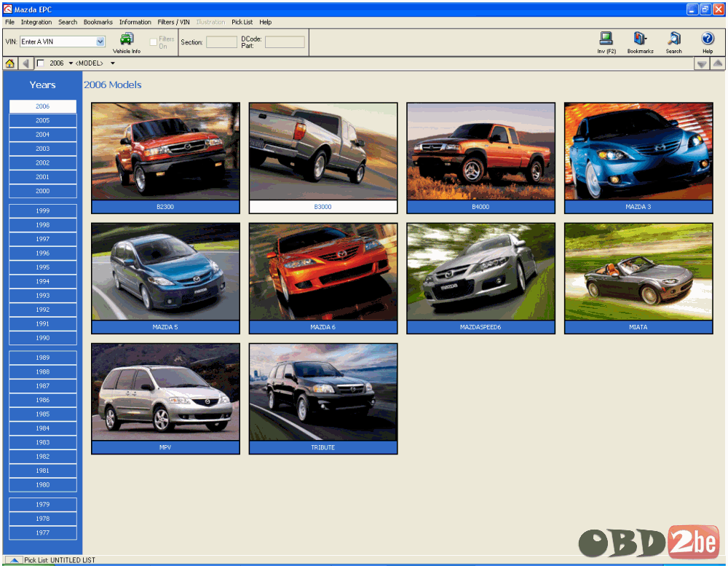Click the Search magnifier icon
This screenshot has height=566, width=728.
tap(673, 43)
